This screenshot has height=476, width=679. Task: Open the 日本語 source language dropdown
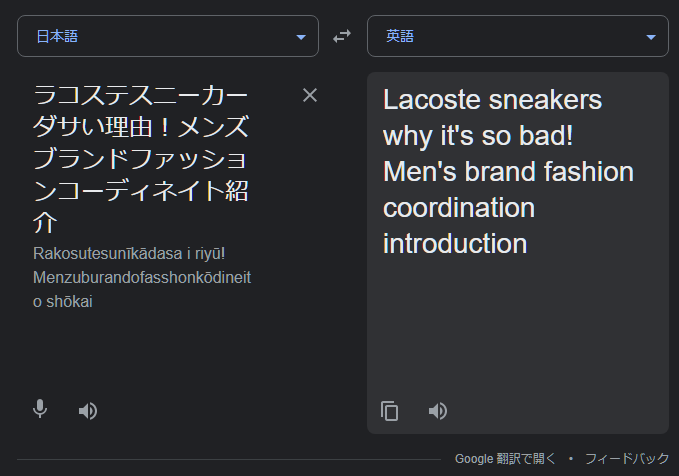(168, 36)
